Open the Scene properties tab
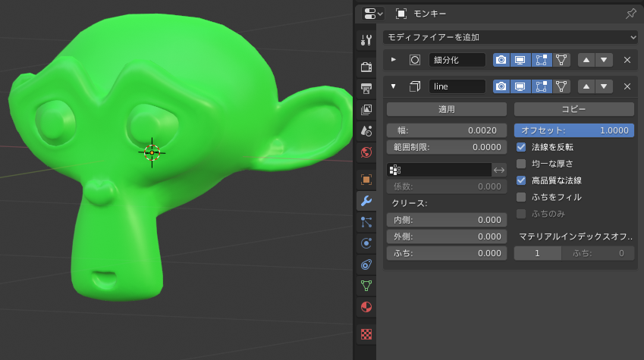 (x=366, y=130)
